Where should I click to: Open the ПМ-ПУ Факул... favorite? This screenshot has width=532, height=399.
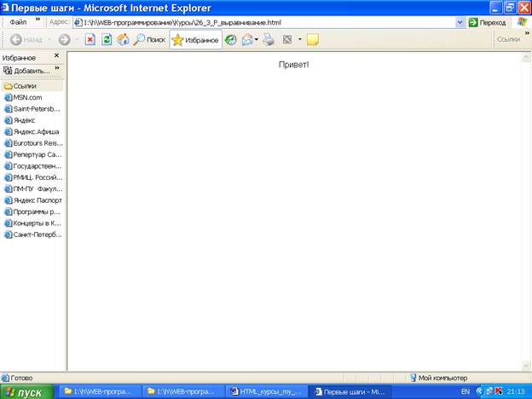pyautogui.click(x=33, y=189)
